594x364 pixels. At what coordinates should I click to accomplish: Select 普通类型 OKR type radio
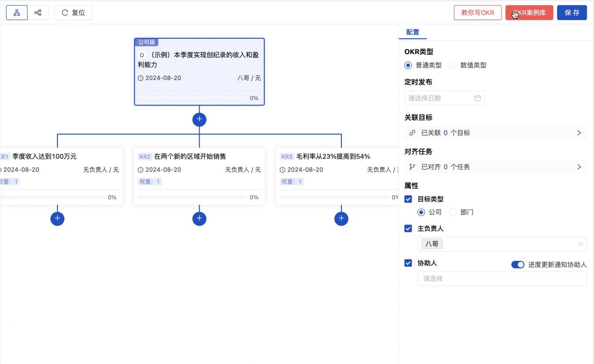[408, 65]
